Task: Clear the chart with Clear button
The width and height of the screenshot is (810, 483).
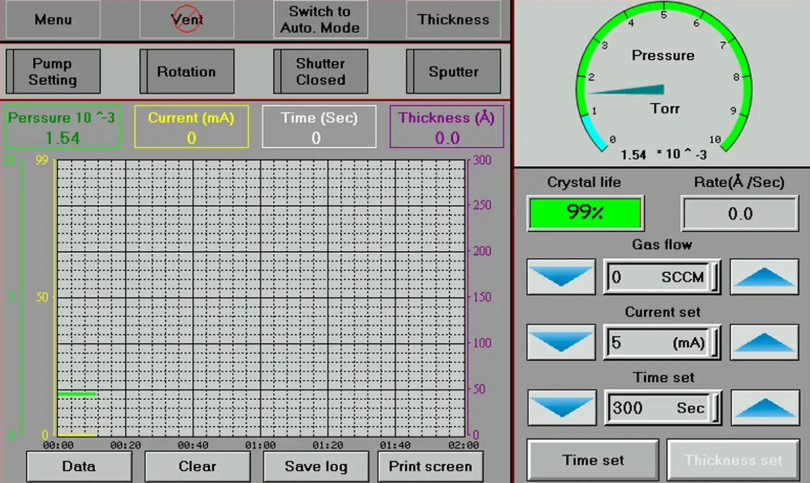Action: point(197,466)
